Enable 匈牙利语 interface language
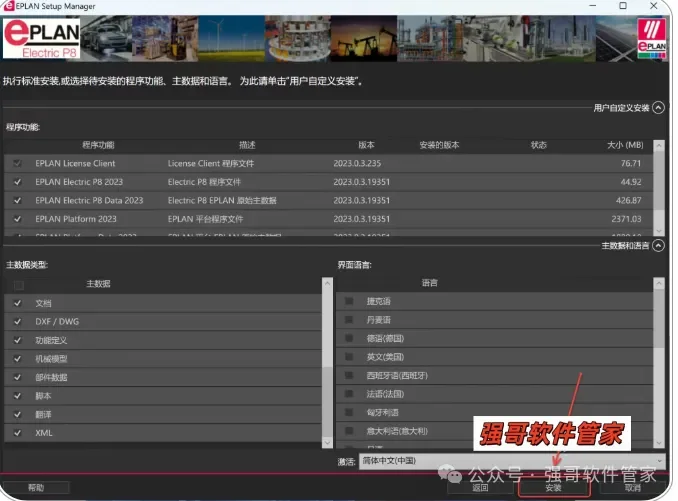Viewport: 678px width, 501px height. [x=349, y=412]
